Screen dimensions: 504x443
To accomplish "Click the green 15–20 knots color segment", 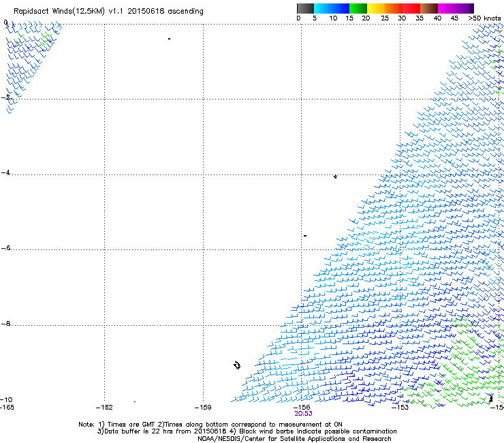I will pos(358,8).
